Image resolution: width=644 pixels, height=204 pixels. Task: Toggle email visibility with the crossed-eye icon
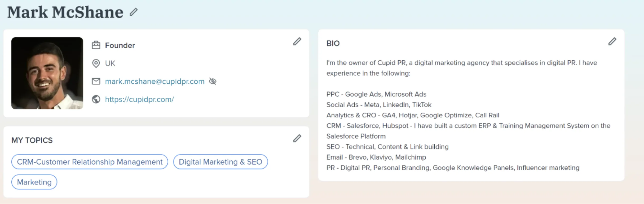click(x=213, y=81)
